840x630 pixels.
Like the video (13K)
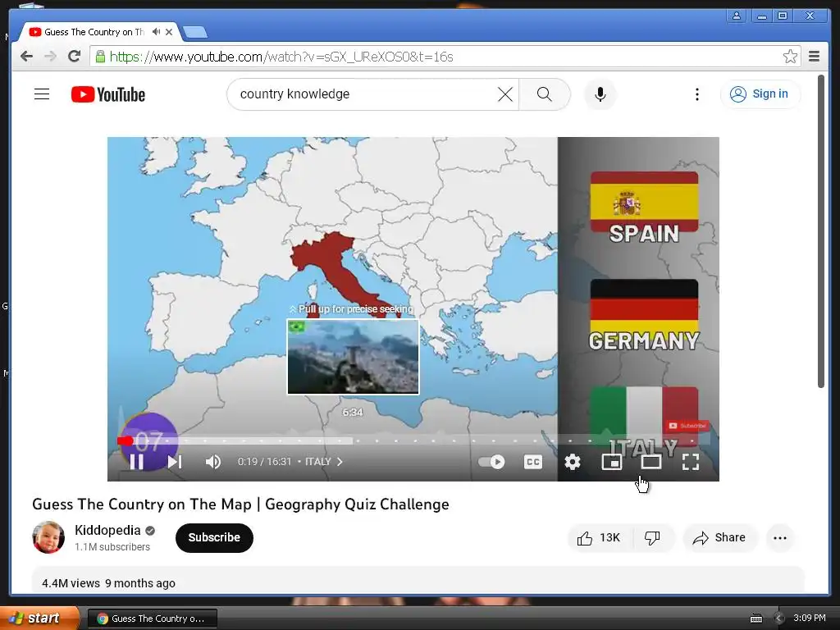(599, 538)
